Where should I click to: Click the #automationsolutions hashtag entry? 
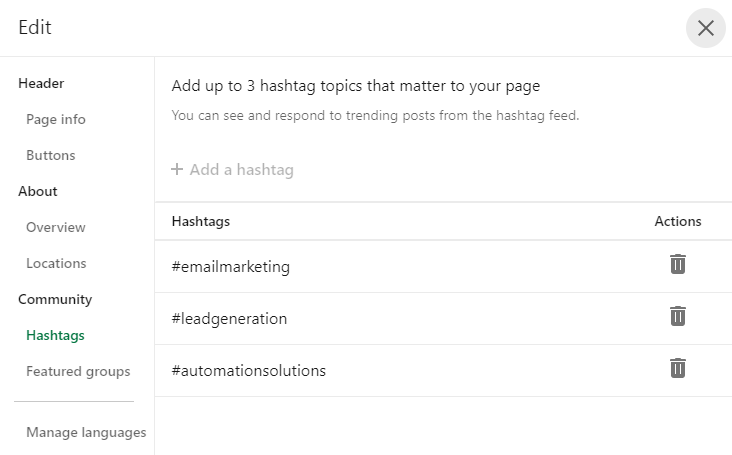(x=248, y=371)
